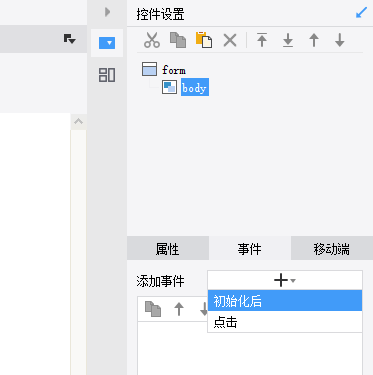Click the 添加事件 label
The image size is (373, 375).
click(x=160, y=281)
